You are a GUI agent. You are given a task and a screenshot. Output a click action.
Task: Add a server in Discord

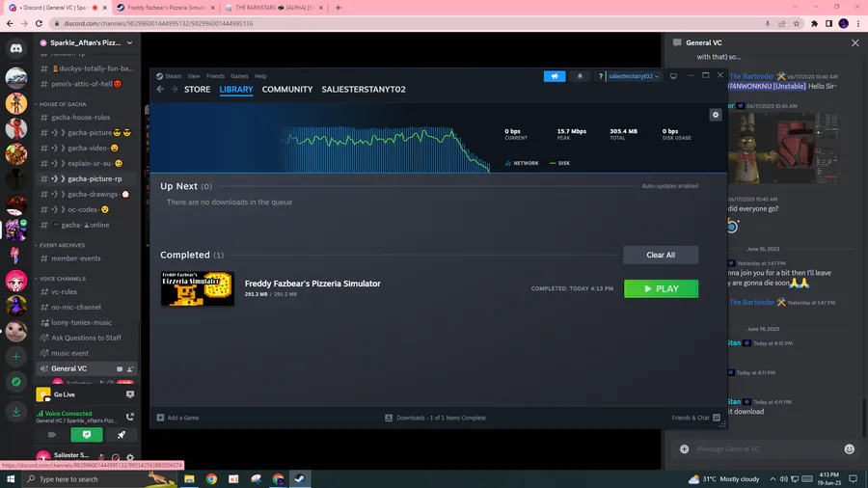tap(16, 357)
